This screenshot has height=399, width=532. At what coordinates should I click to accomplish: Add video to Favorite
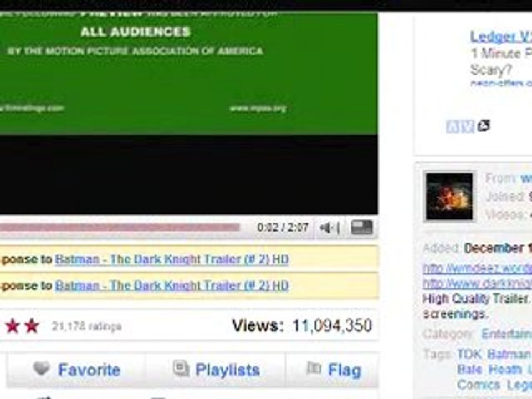[x=89, y=370]
